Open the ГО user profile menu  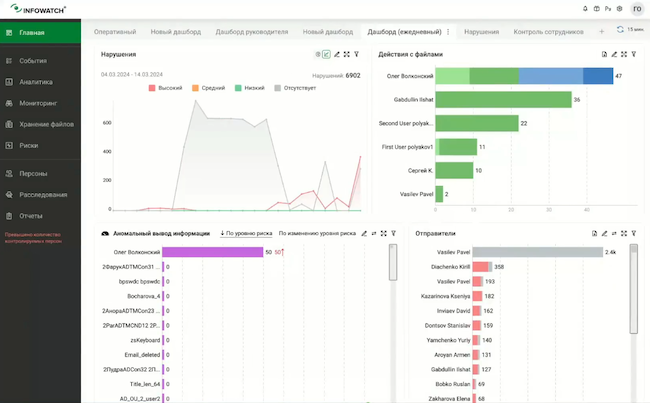[x=637, y=9]
